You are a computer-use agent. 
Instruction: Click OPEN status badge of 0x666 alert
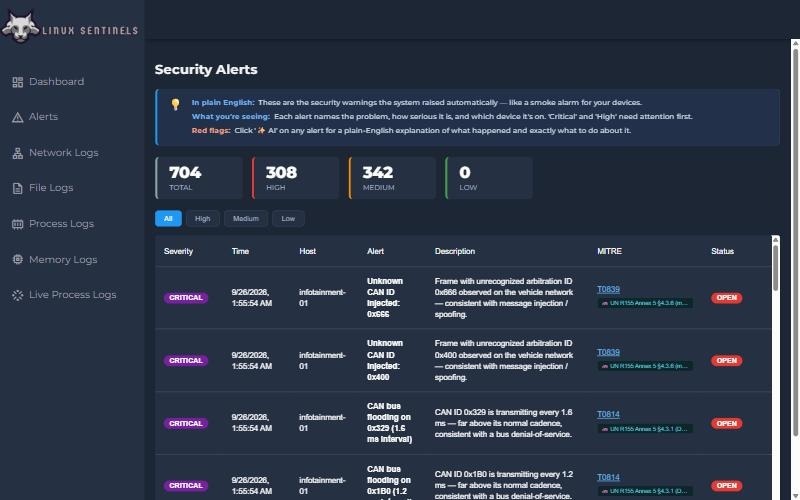coord(727,298)
